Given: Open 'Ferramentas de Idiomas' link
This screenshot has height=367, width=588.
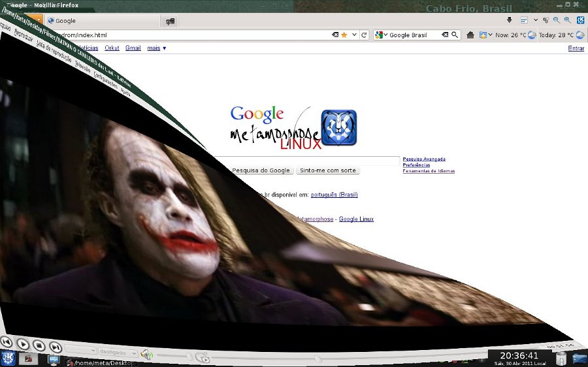Looking at the screenshot, I should coord(429,171).
